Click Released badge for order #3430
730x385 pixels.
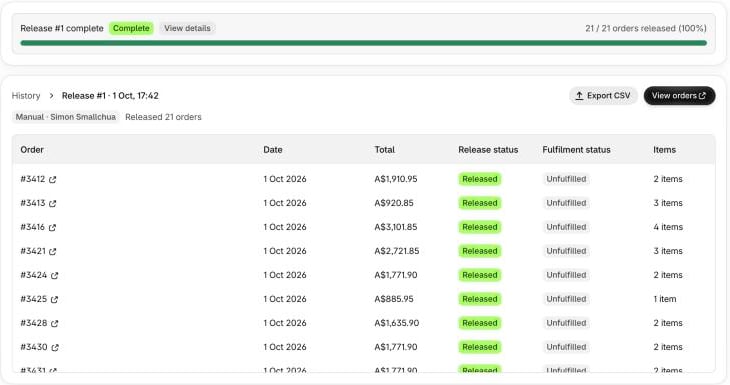pyautogui.click(x=480, y=347)
